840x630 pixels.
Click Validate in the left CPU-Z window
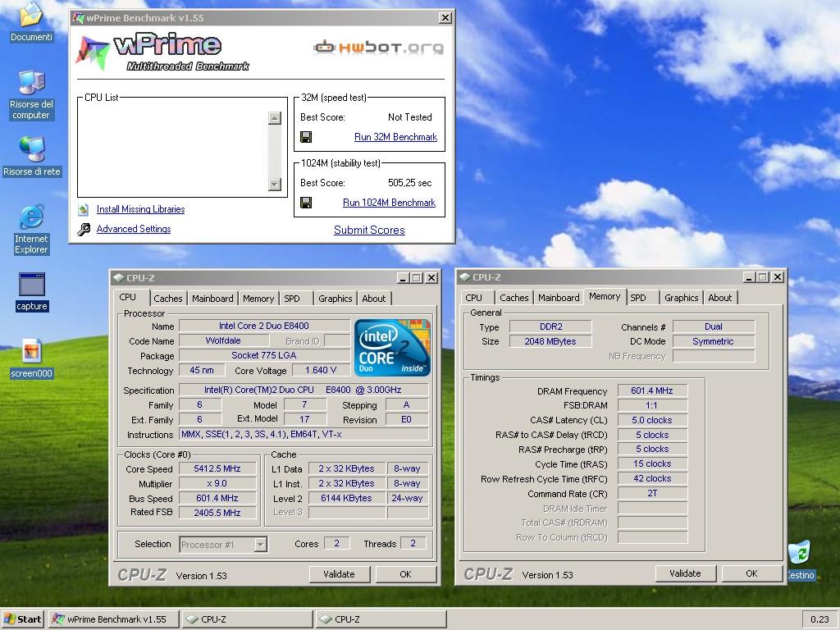click(339, 574)
